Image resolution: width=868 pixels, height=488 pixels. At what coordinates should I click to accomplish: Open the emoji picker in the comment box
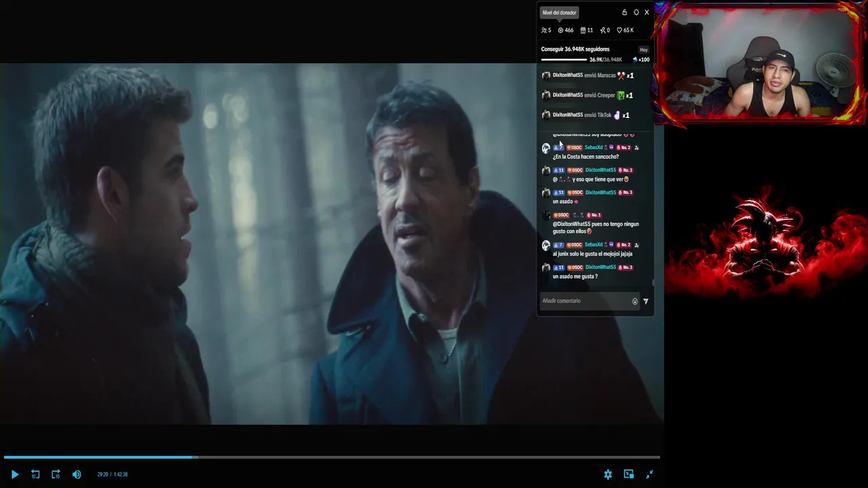(635, 302)
